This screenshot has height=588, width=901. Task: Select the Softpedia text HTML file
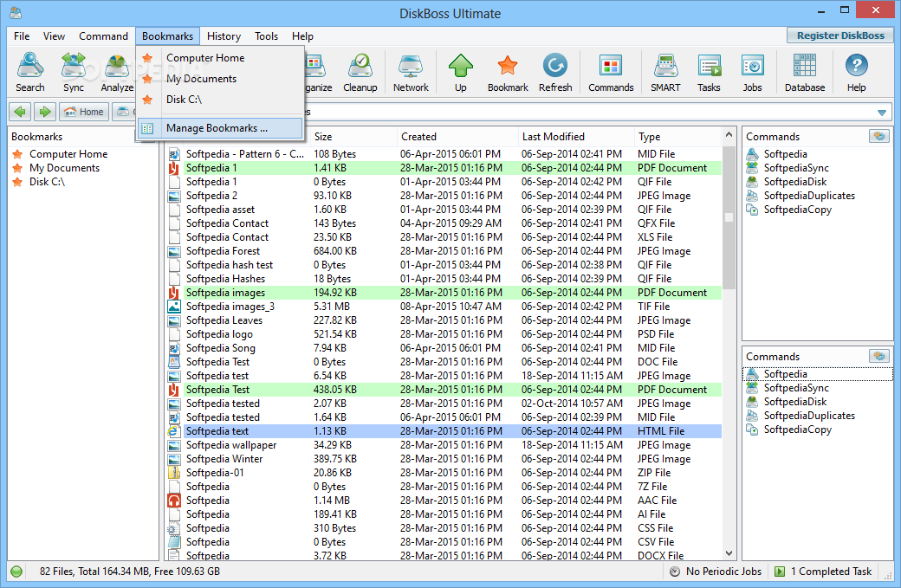click(444, 431)
